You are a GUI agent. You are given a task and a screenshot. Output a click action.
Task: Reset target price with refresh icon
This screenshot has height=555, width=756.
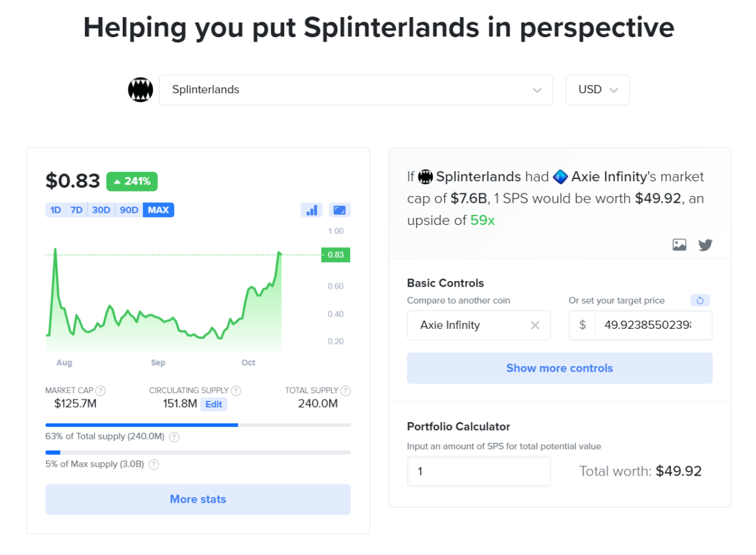click(701, 300)
